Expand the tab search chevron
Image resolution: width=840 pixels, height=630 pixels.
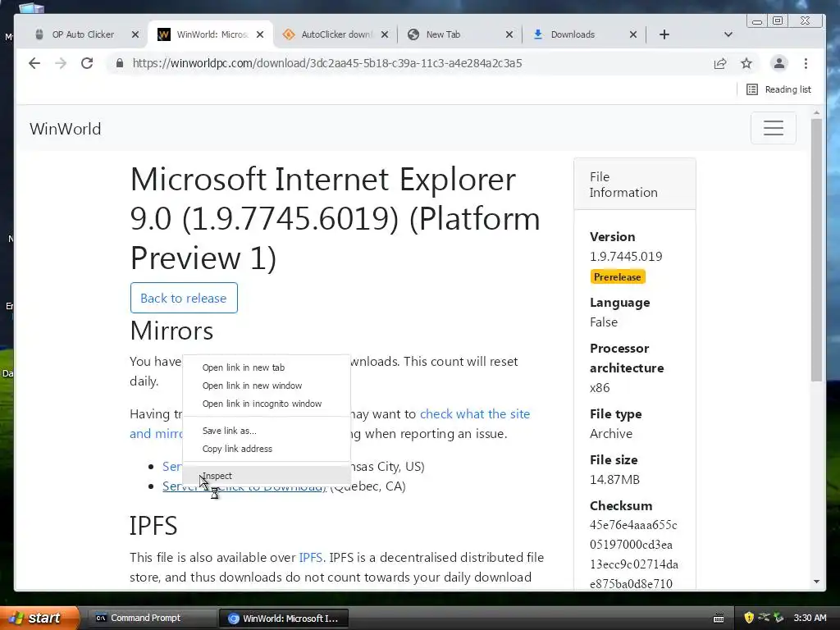pos(728,34)
